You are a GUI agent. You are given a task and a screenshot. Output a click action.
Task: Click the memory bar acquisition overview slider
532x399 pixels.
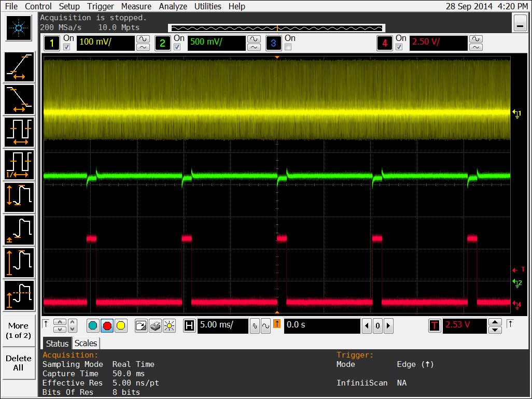[x=277, y=27]
